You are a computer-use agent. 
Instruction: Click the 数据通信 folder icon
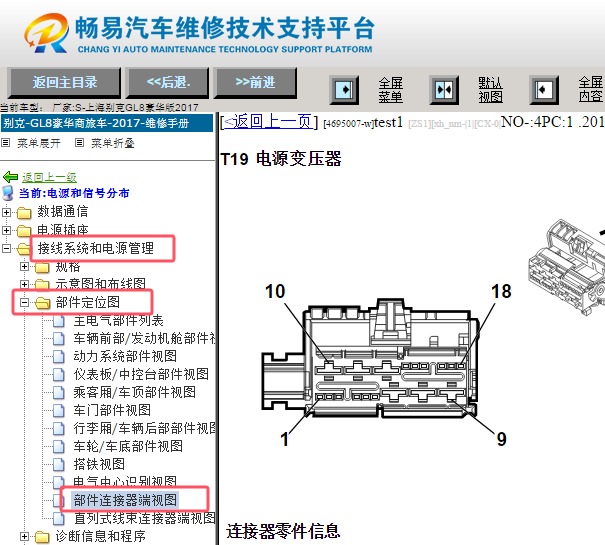(x=24, y=212)
